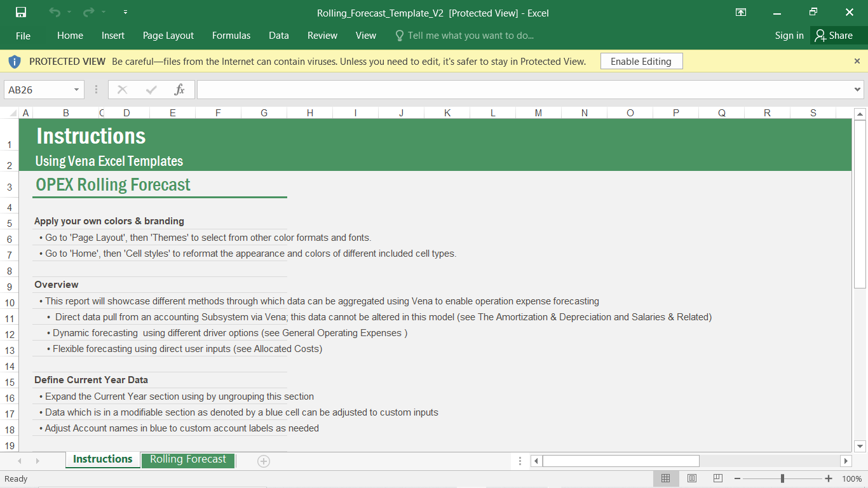The image size is (868, 488).
Task: Click the zoom slider handle
Action: tap(782, 478)
